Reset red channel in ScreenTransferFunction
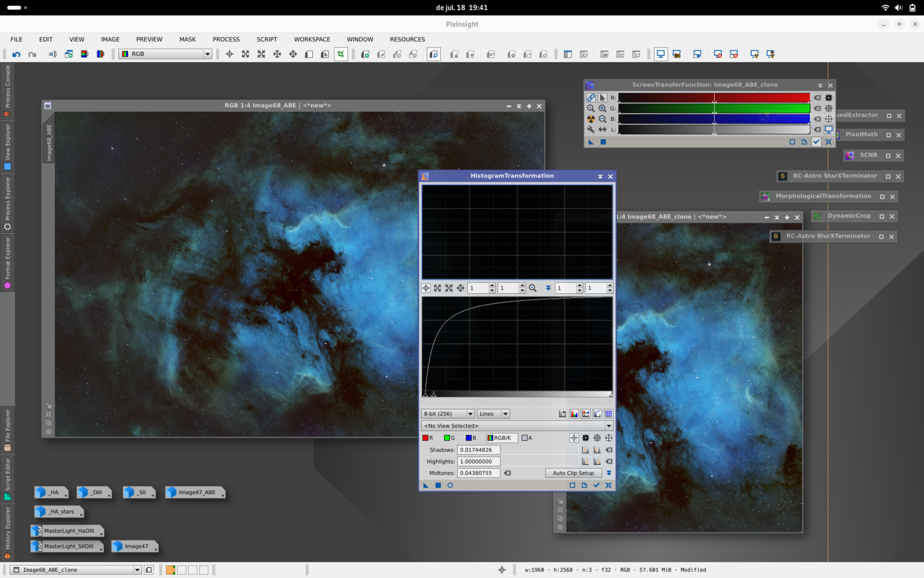The height and width of the screenshot is (578, 924). click(x=817, y=98)
